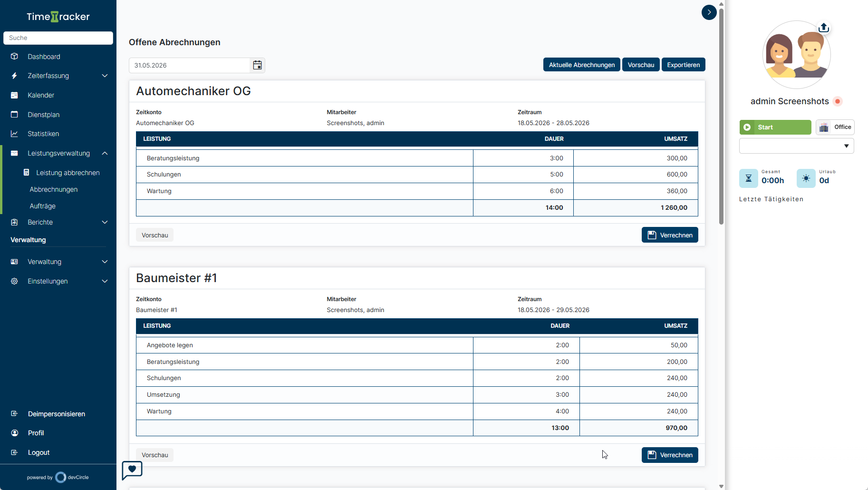Click the 970,00 total cell
Viewport: 868px width, 490px height.
tap(638, 428)
